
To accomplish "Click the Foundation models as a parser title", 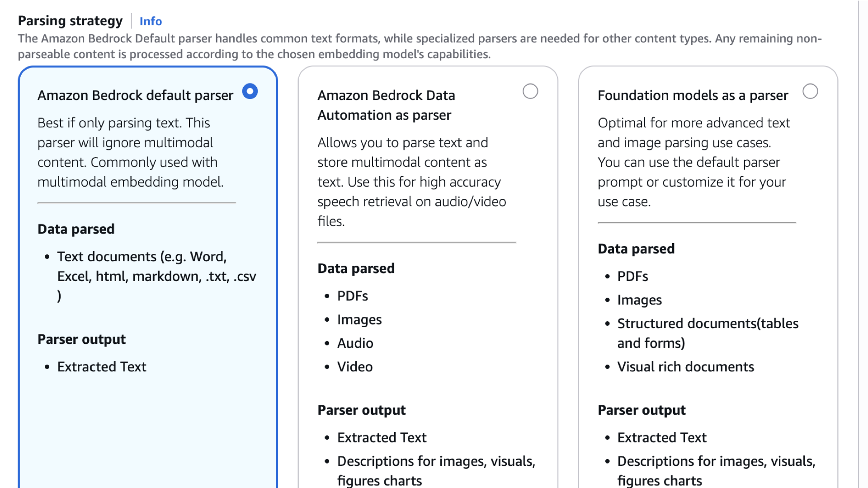I will (693, 95).
